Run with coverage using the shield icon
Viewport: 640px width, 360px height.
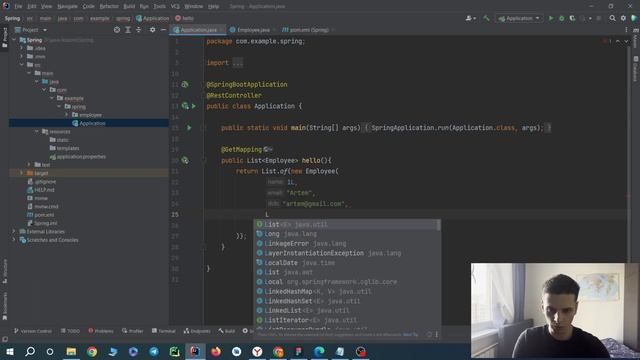point(572,18)
